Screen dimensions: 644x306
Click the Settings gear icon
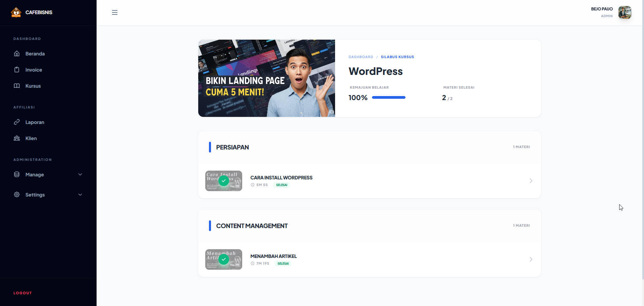click(17, 195)
